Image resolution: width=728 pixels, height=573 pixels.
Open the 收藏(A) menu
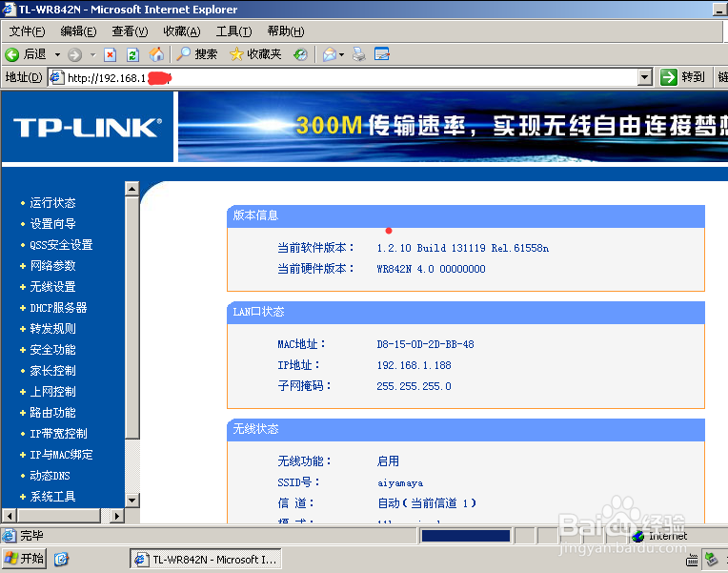pyautogui.click(x=182, y=31)
